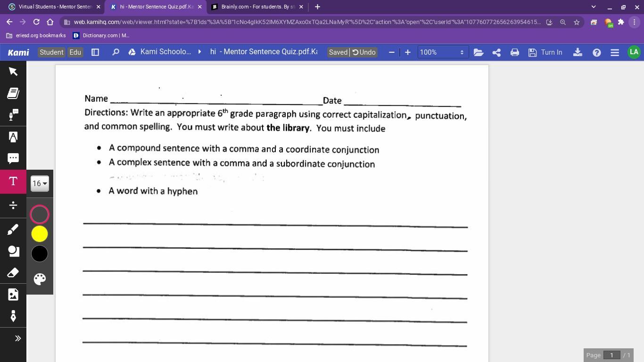Open the LA account avatar

tap(634, 52)
